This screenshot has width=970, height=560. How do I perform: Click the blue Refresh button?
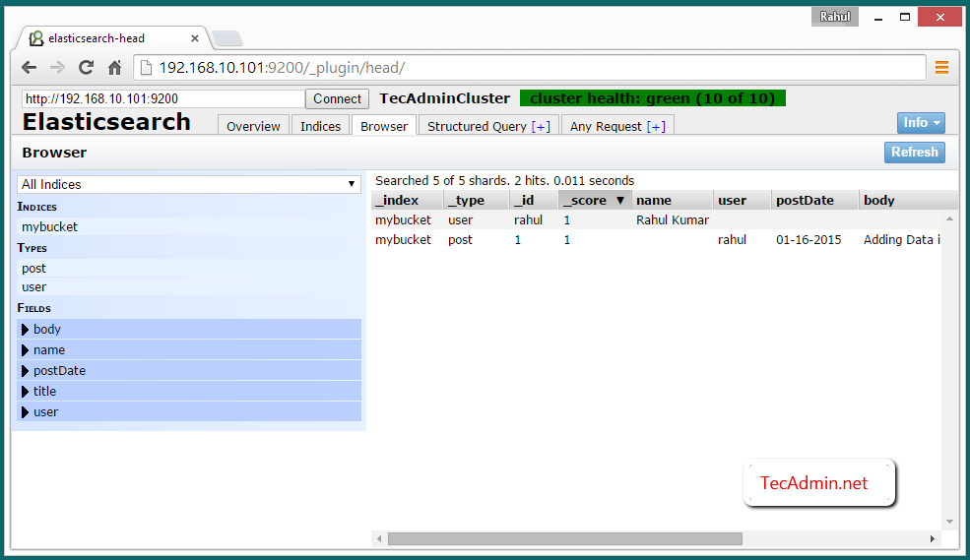click(x=914, y=152)
